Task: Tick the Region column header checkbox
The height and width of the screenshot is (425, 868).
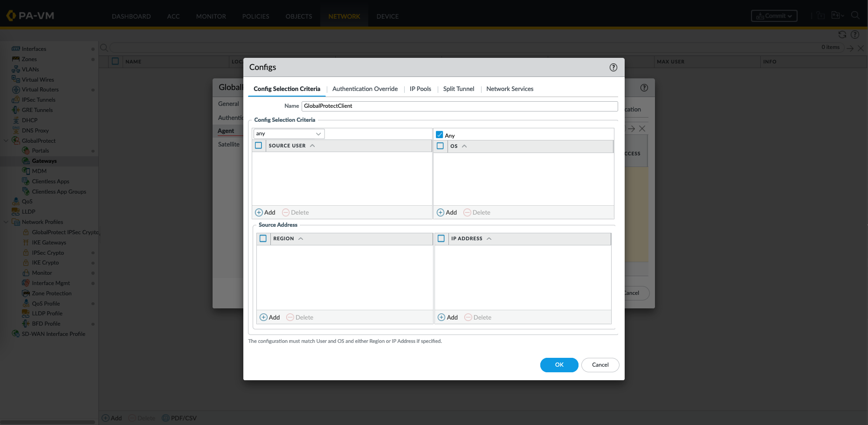Action: (x=263, y=238)
